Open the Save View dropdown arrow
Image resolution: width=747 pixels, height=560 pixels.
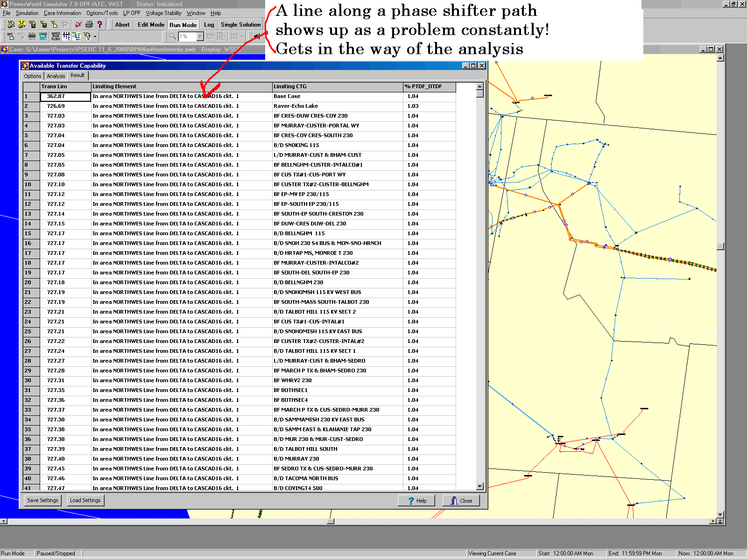point(242,36)
